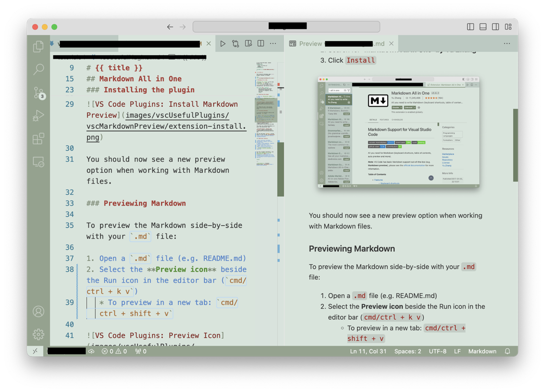Close the Preview tab
Viewport: 545px width, 392px height.
coord(391,44)
